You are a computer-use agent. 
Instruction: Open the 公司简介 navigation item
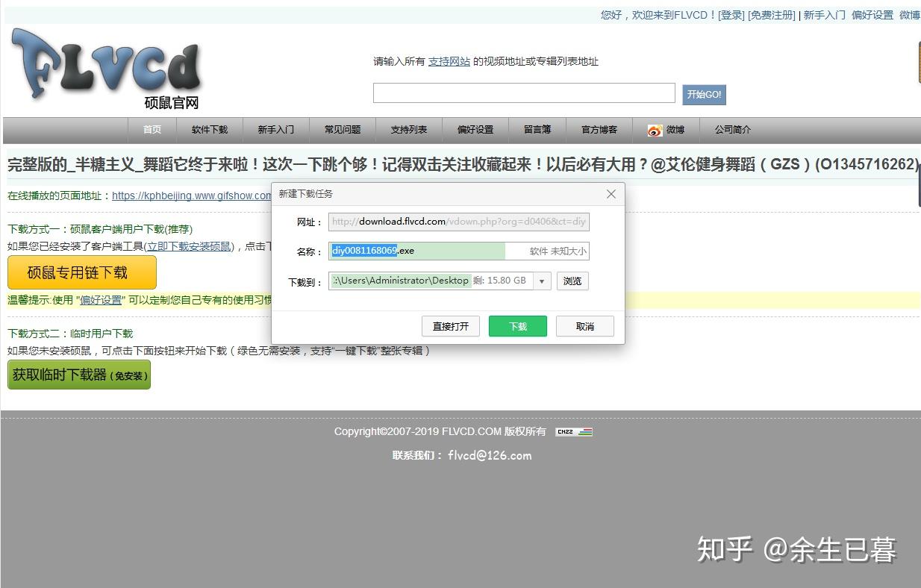pos(733,130)
